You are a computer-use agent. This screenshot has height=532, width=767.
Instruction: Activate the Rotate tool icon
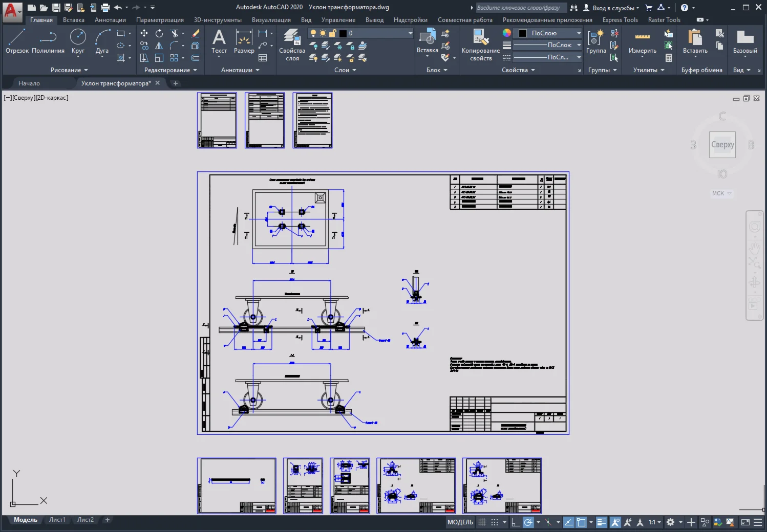[x=159, y=33]
